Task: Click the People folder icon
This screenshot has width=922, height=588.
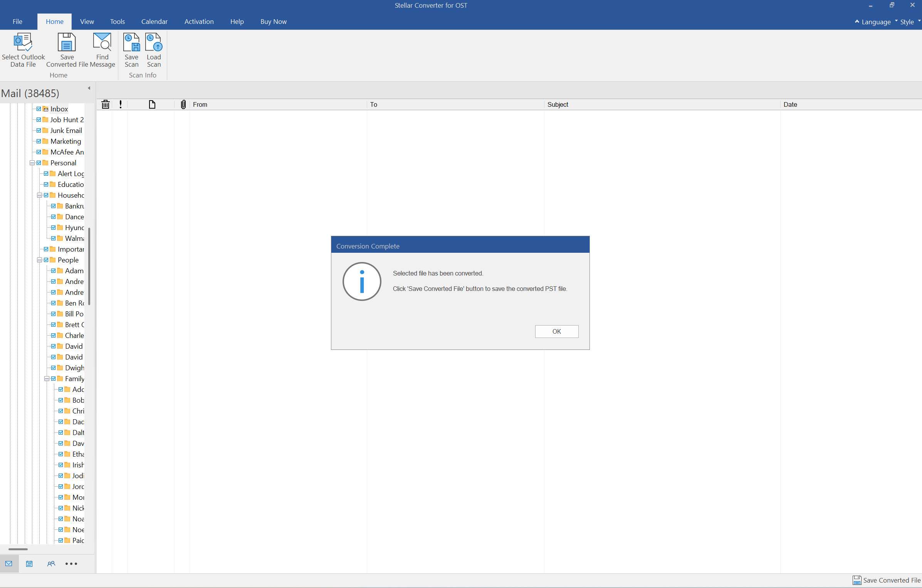Action: 53,260
